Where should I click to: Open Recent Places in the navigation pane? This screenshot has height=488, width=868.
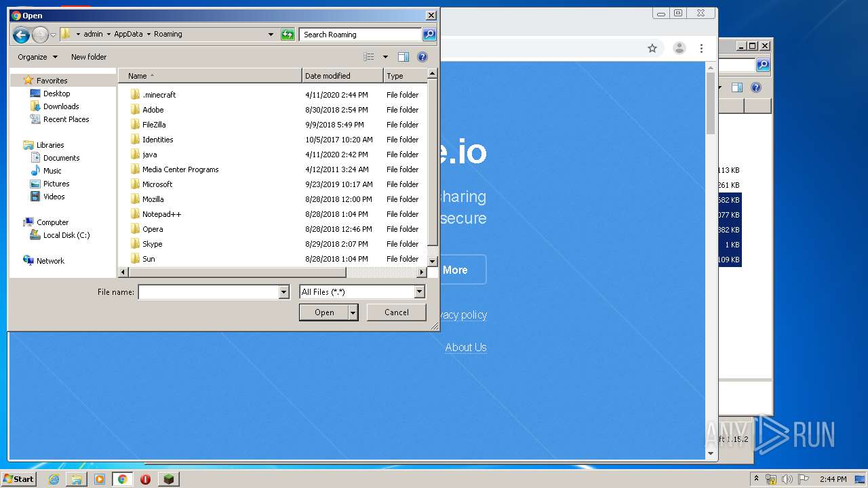click(x=66, y=119)
